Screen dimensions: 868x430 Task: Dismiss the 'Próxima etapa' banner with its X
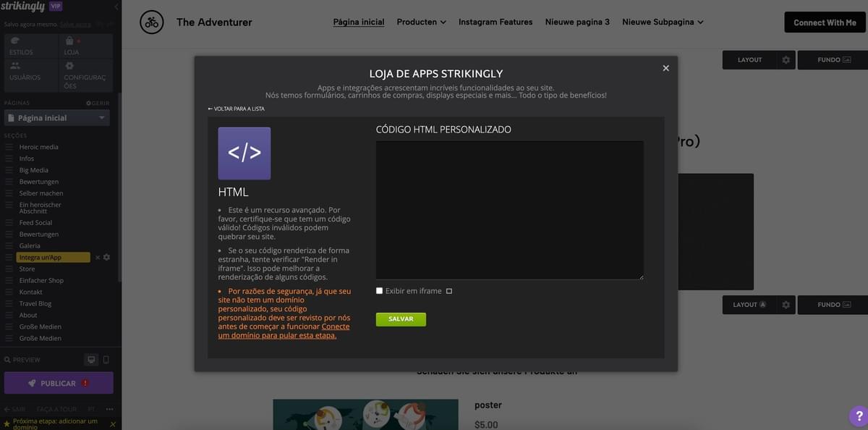pos(113,424)
